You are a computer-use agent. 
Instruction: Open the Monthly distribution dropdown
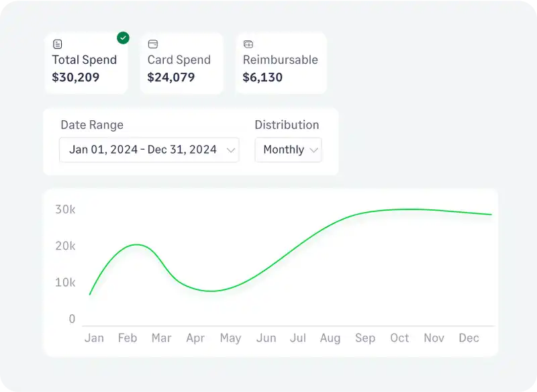(288, 150)
